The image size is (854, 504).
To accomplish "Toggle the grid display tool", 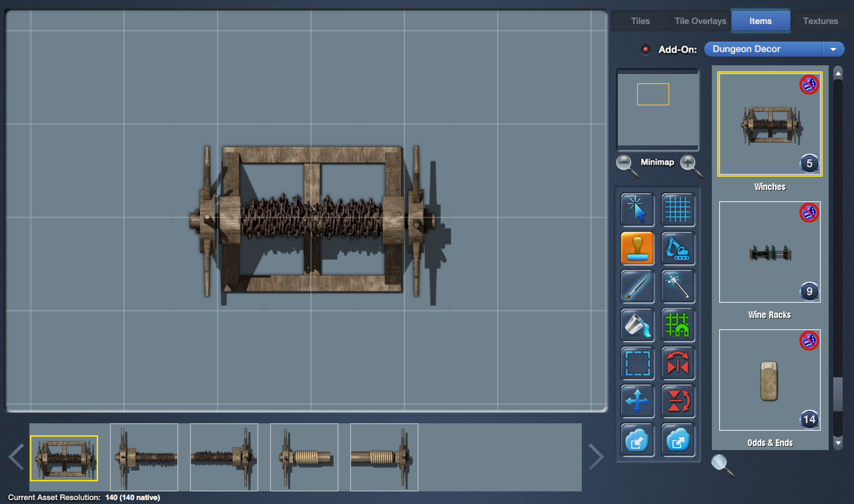I will [x=678, y=210].
